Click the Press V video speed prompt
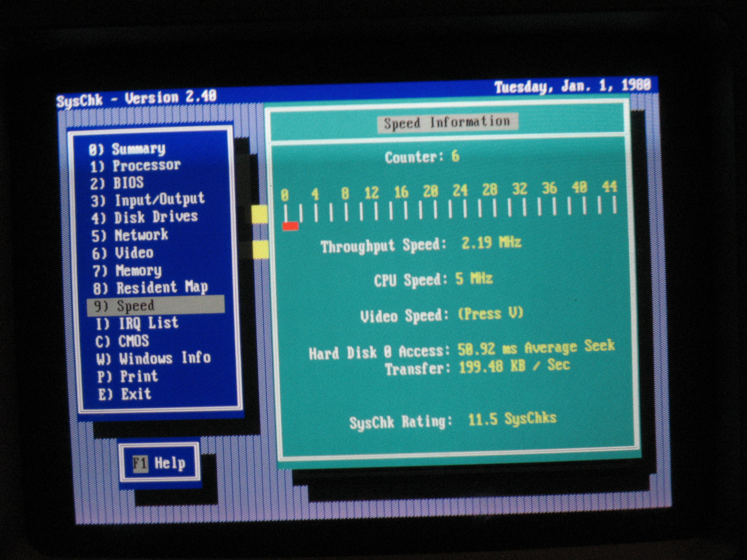This screenshot has height=560, width=747. tap(490, 314)
